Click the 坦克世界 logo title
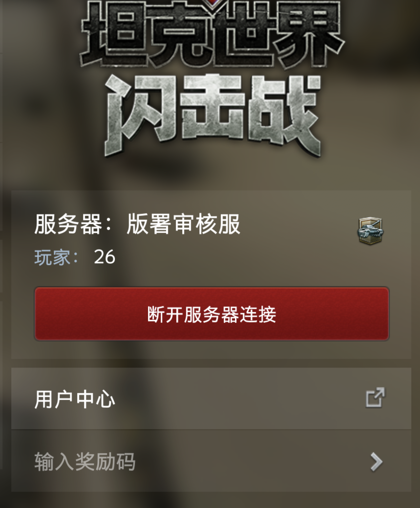This screenshot has width=420, height=508. (x=212, y=34)
